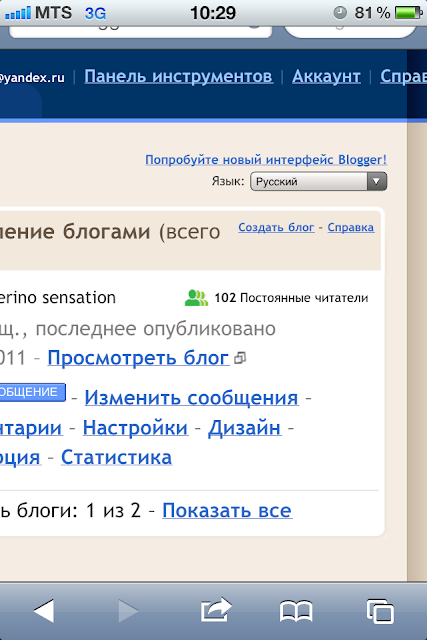
Task: Click the yandex.ru email text in header
Action: tap(32, 77)
